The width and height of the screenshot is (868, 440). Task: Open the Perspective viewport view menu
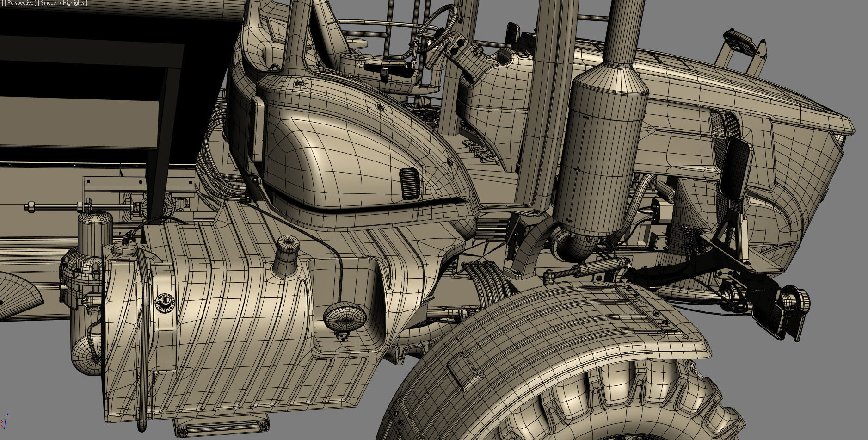pos(20,3)
